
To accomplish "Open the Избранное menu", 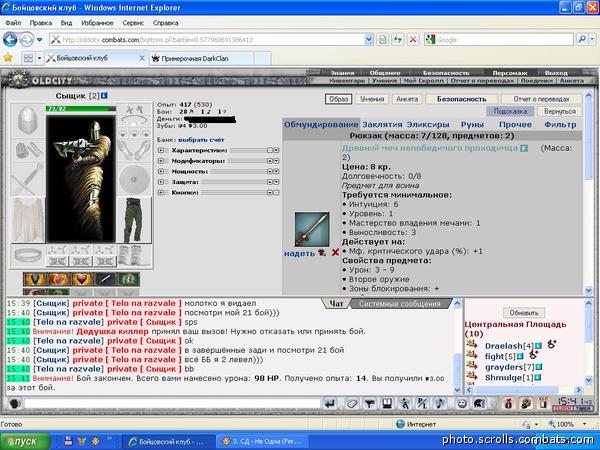I will click(x=97, y=23).
